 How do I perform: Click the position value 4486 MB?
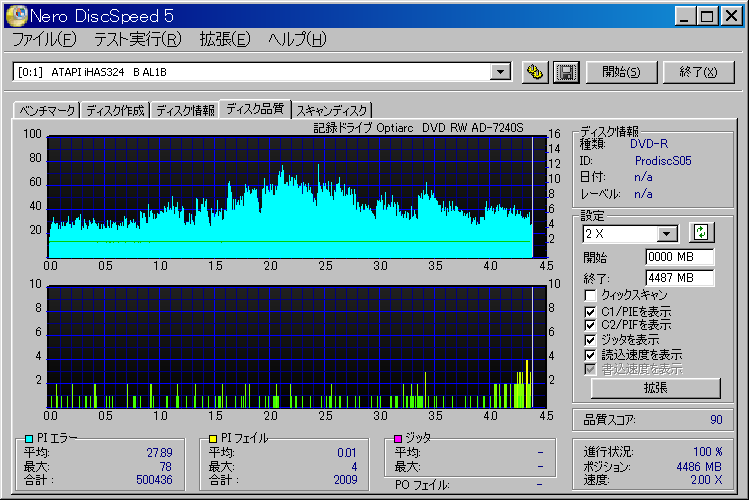[x=699, y=466]
